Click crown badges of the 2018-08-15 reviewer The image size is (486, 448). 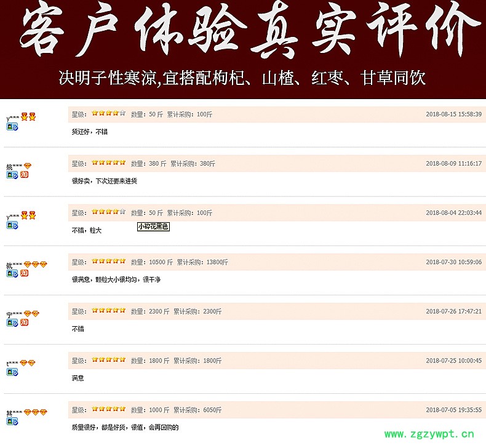tap(28, 116)
